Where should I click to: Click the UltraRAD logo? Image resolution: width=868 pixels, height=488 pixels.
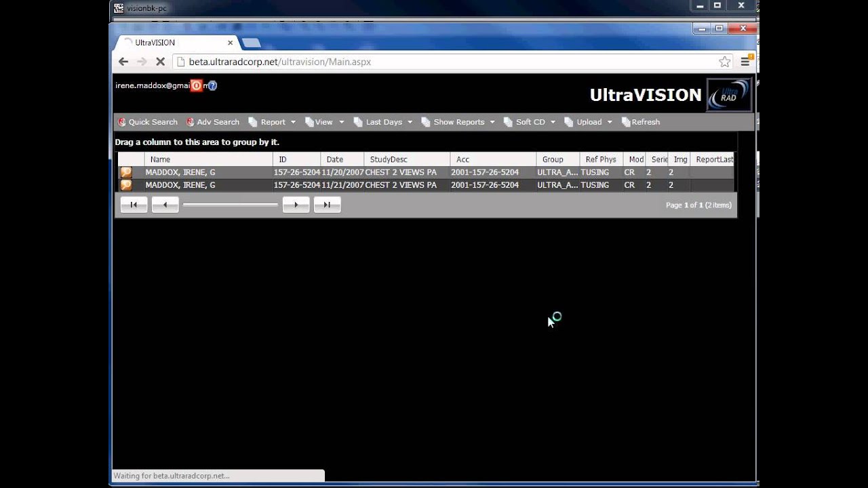coord(729,95)
